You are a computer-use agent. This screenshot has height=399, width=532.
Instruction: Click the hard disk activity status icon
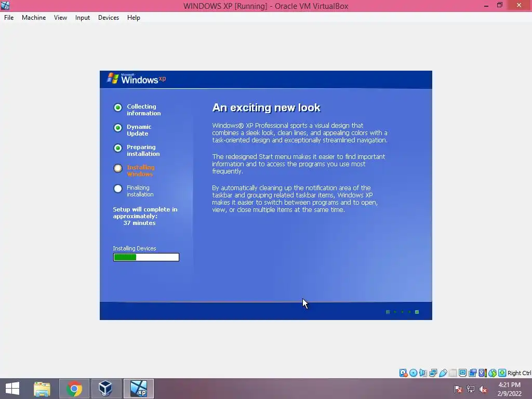[x=403, y=373]
